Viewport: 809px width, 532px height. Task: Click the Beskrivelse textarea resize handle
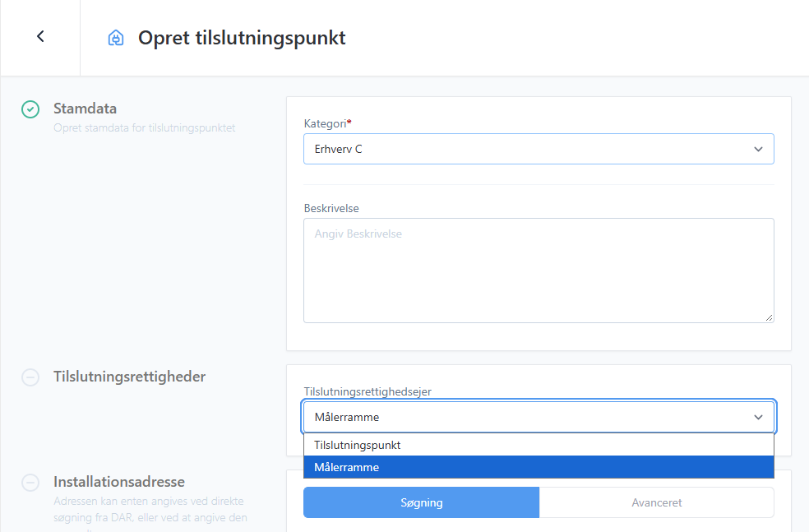[769, 318]
